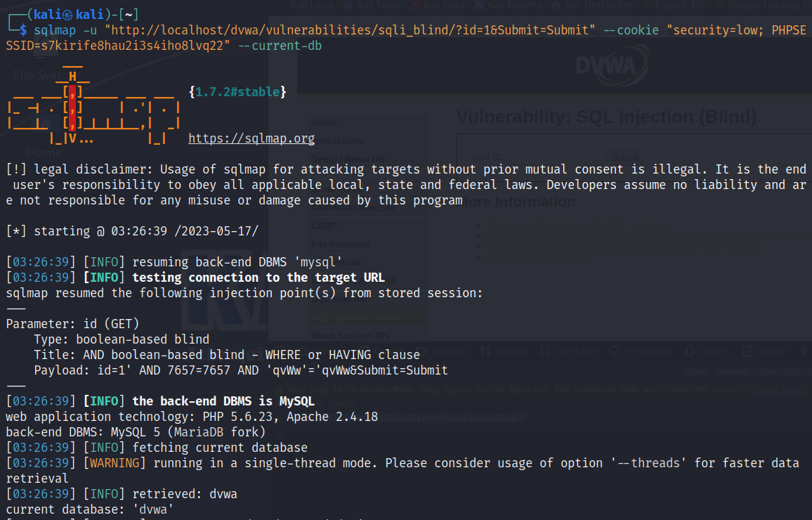Select DVWA SQL Injection (Blind) menu item
Image resolution: width=812 pixels, height=520 pixels.
tap(367, 318)
